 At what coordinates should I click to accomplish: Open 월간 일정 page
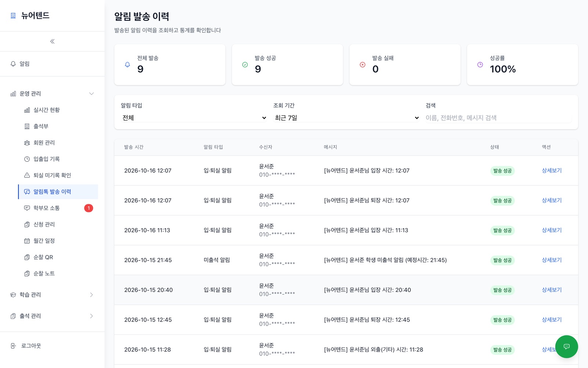point(58,241)
